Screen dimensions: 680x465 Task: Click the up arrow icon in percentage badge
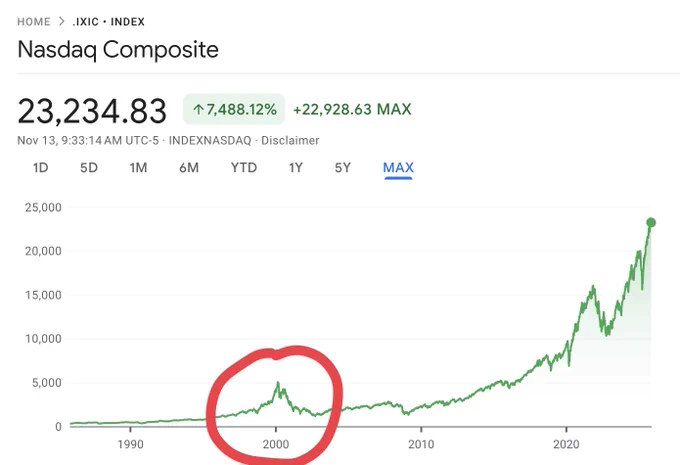point(198,109)
